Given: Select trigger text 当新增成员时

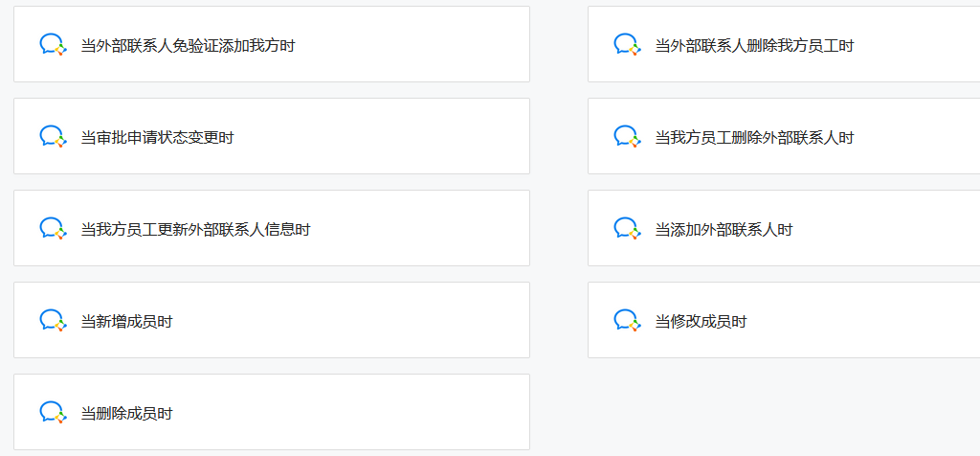Looking at the screenshot, I should pos(127,322).
